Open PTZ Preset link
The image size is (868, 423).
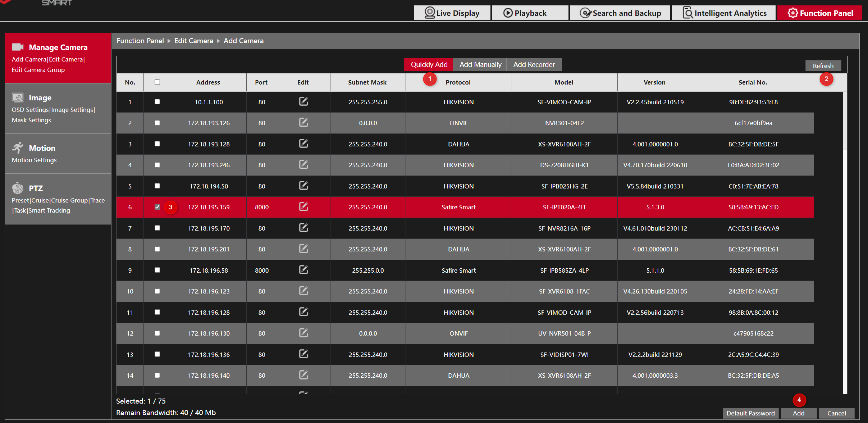click(20, 200)
